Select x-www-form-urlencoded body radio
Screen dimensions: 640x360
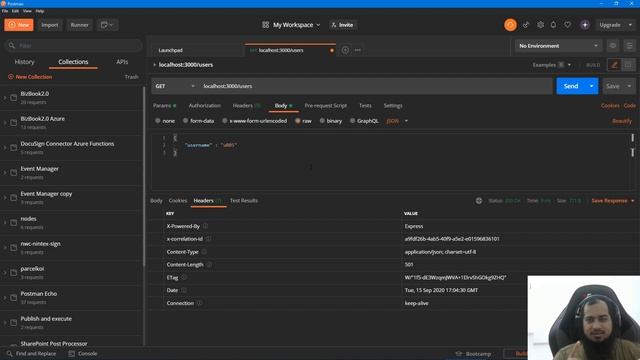(224, 121)
